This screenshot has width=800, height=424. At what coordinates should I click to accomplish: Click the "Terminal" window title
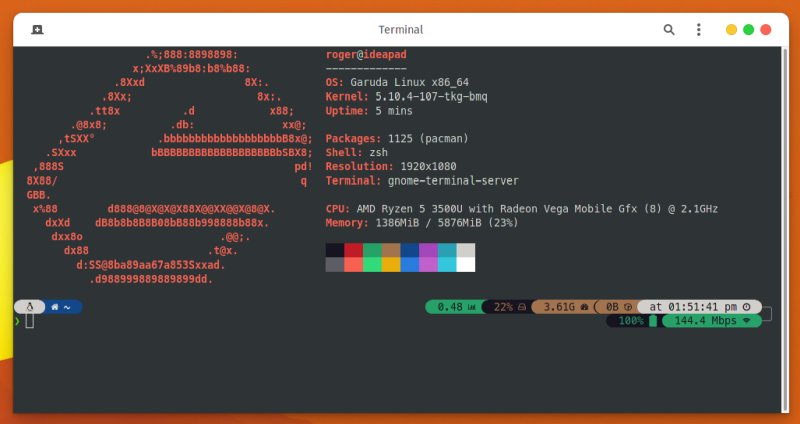pos(401,30)
